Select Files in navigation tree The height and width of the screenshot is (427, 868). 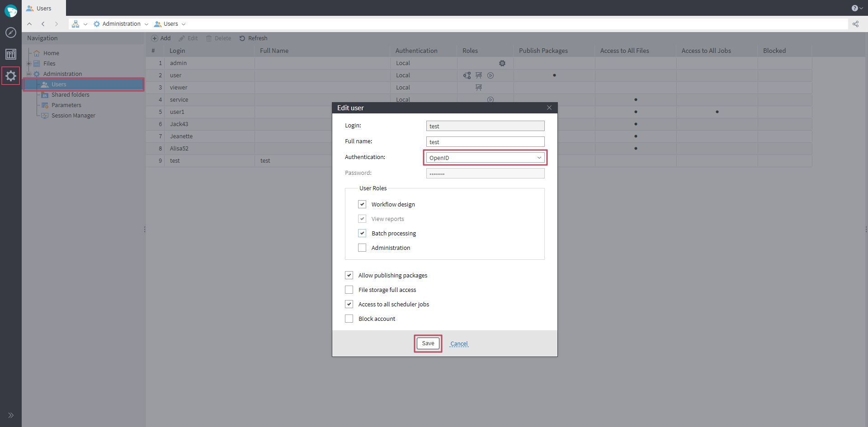49,64
